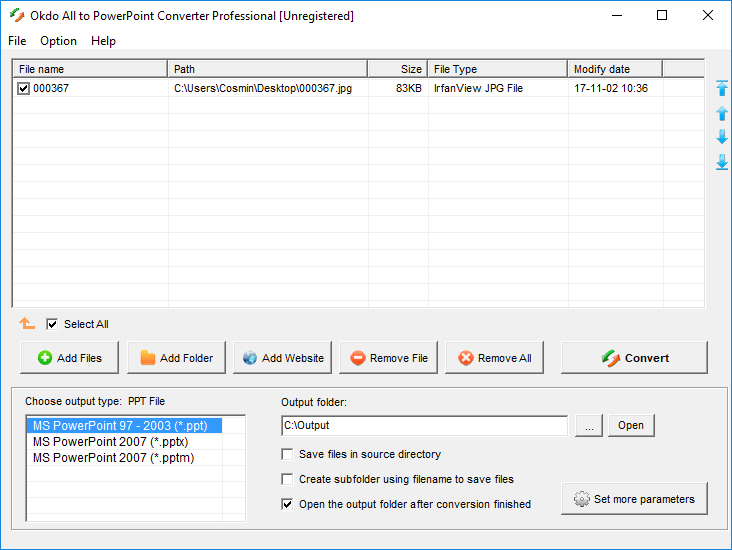This screenshot has width=732, height=550.
Task: Click the Add Website button
Action: click(x=282, y=358)
